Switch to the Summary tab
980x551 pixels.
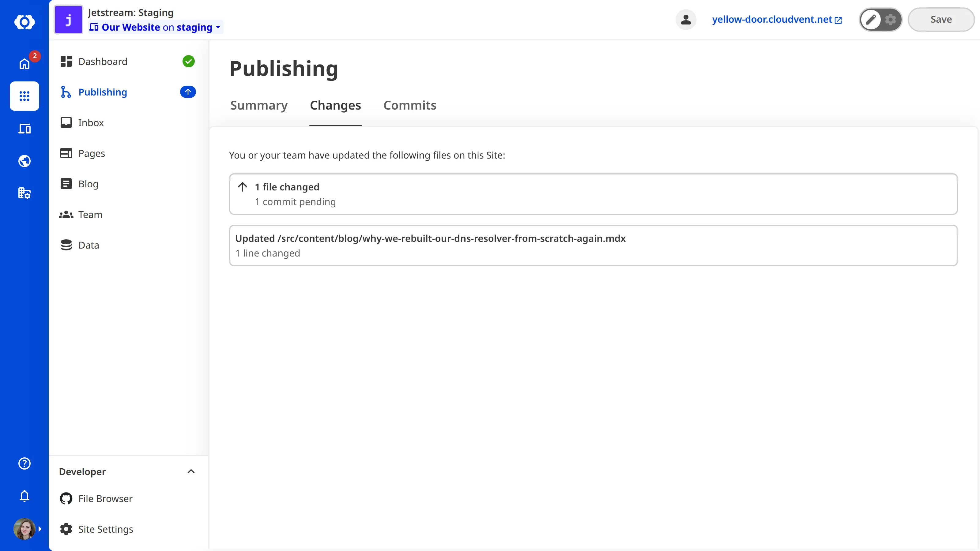point(259,105)
